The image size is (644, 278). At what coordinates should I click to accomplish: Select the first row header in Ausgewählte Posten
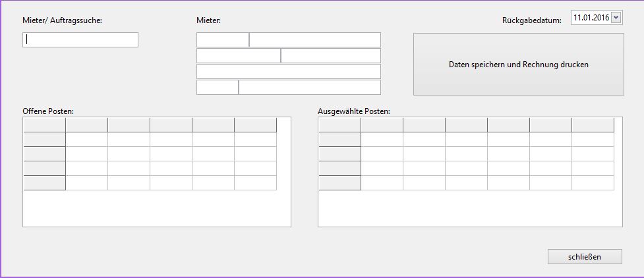point(339,139)
